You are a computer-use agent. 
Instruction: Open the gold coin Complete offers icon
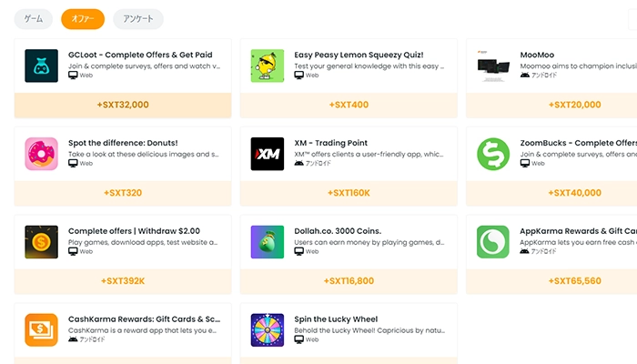point(42,242)
